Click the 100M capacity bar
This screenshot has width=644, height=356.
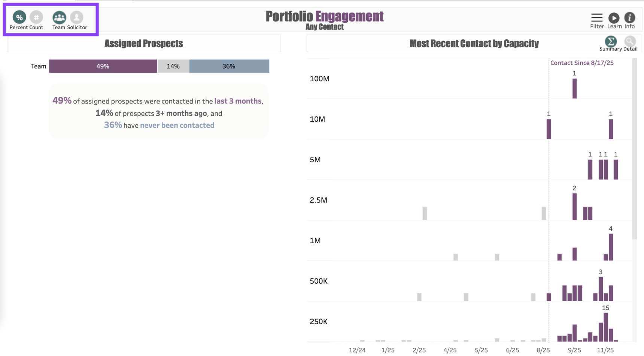click(x=574, y=89)
